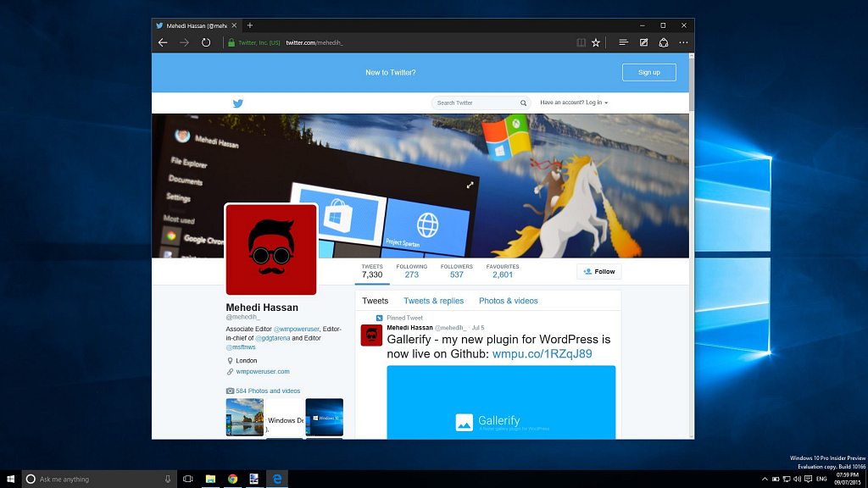Expand the header photo icon
This screenshot has width=868, height=488.
(x=470, y=185)
